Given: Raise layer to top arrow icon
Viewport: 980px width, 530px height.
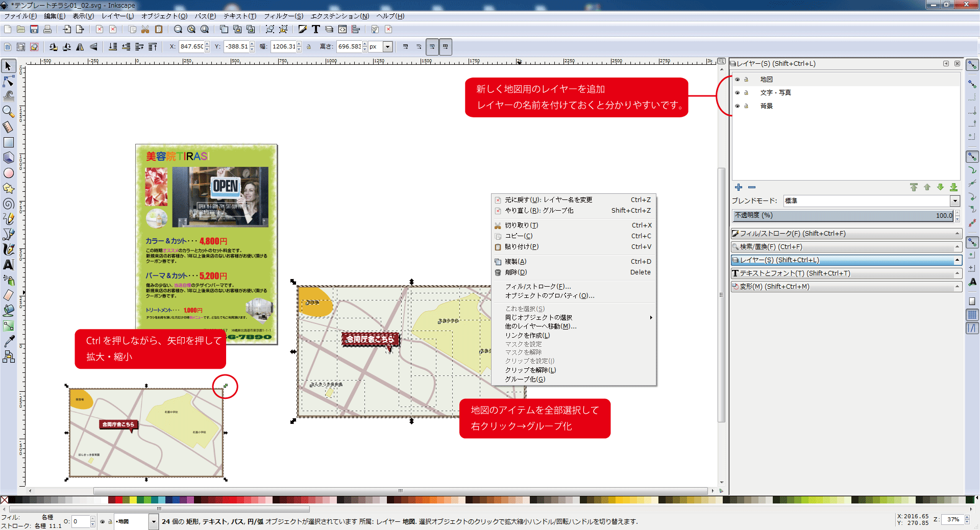Looking at the screenshot, I should click(914, 187).
